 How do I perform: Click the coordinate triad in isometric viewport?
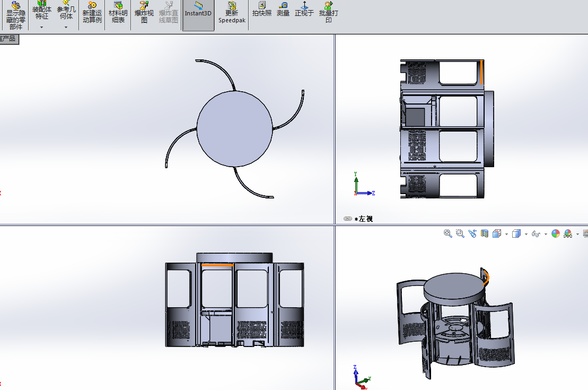click(x=362, y=377)
